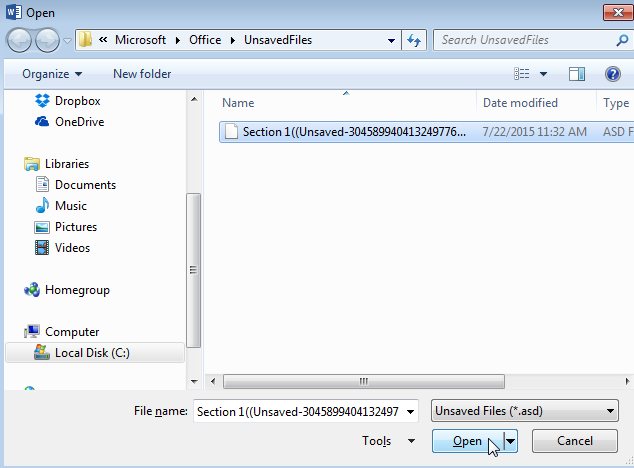
Task: Open the Help question mark icon
Action: 612,74
